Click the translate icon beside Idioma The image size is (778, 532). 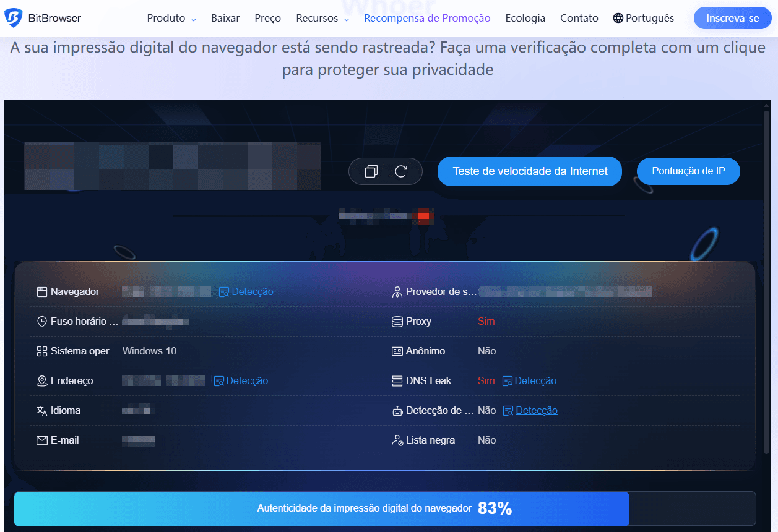42,410
